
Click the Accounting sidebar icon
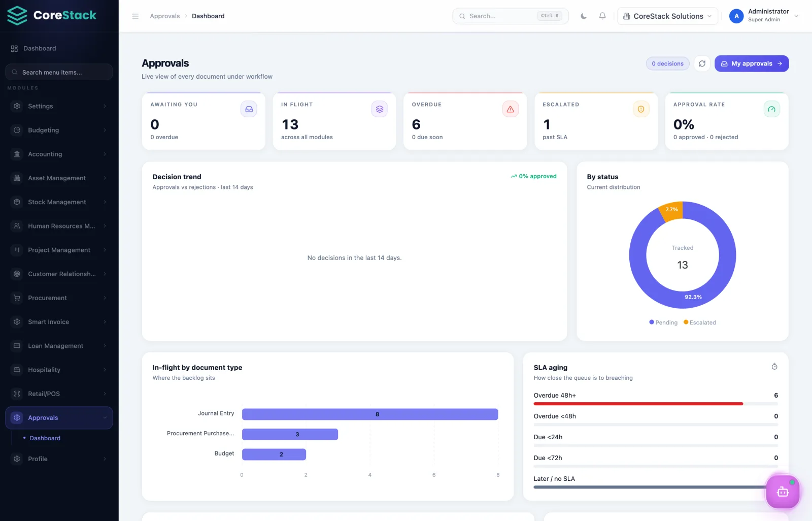tap(17, 154)
